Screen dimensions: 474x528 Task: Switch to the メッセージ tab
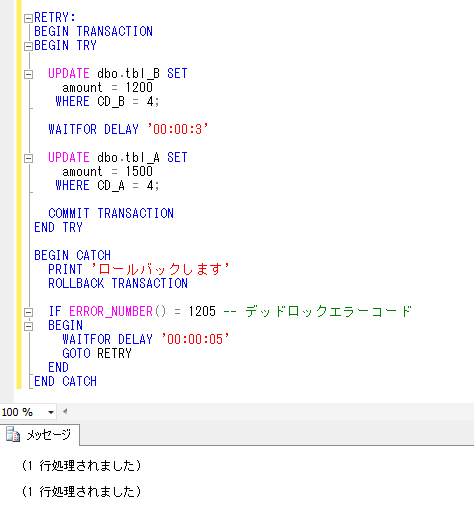(x=40, y=435)
